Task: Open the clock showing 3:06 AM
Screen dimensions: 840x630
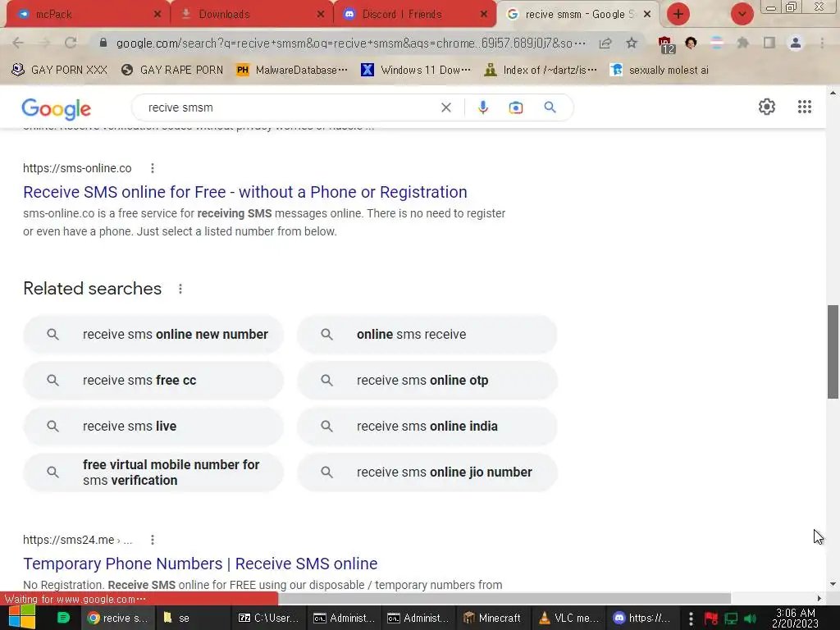Action: coord(795,618)
